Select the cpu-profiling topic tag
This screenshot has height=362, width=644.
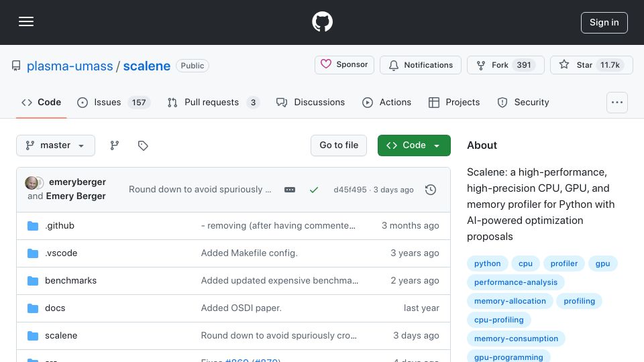pyautogui.click(x=499, y=320)
